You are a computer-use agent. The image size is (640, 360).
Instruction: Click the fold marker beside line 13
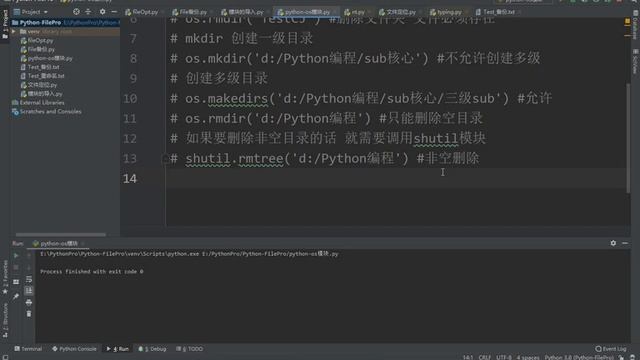point(165,158)
